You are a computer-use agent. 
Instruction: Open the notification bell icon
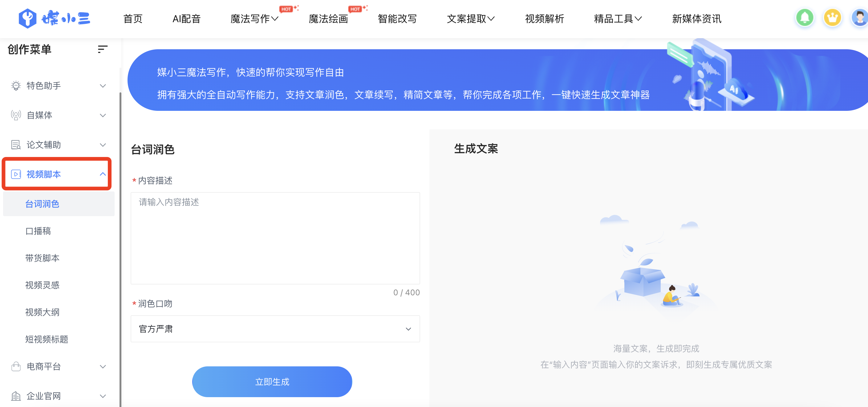tap(805, 18)
